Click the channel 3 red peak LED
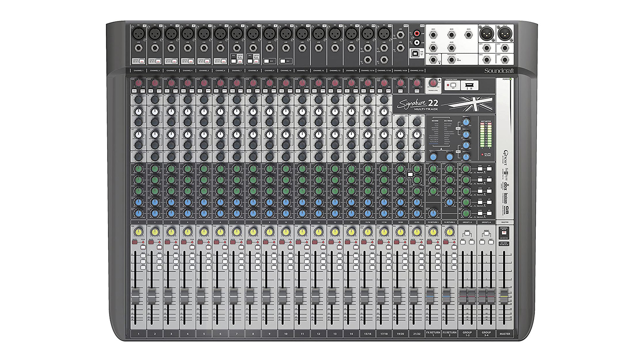The width and height of the screenshot is (644, 362). [x=176, y=242]
